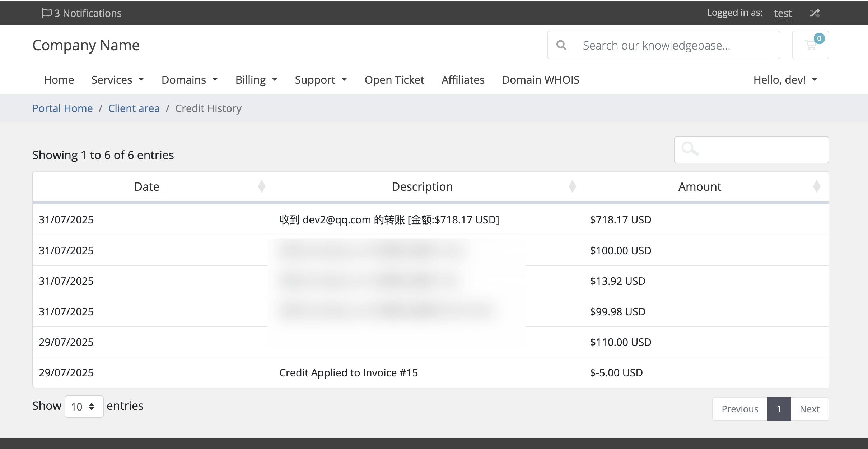The image size is (868, 449).
Task: Click the Amount column sort arrows
Action: 817,186
